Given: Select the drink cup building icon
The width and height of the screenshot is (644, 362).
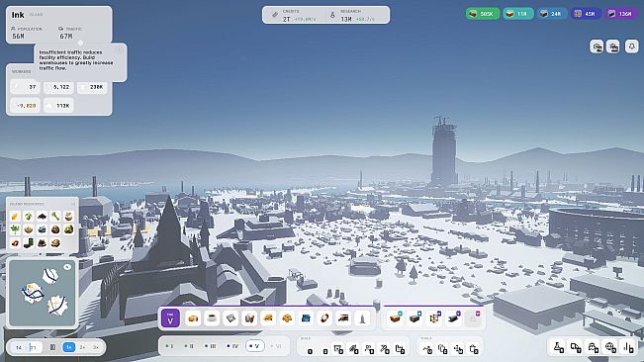Looking at the screenshot, I should click(249, 318).
